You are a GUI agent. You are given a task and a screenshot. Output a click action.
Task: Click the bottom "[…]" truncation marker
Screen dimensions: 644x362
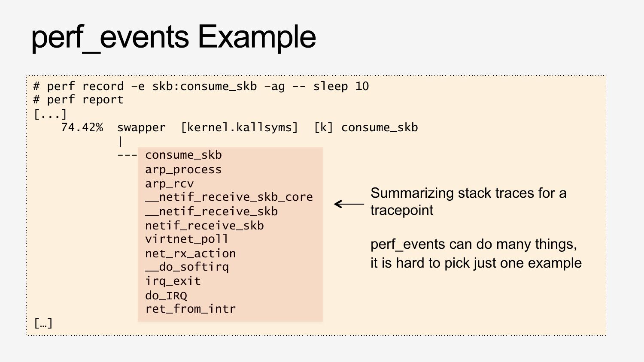(x=43, y=323)
